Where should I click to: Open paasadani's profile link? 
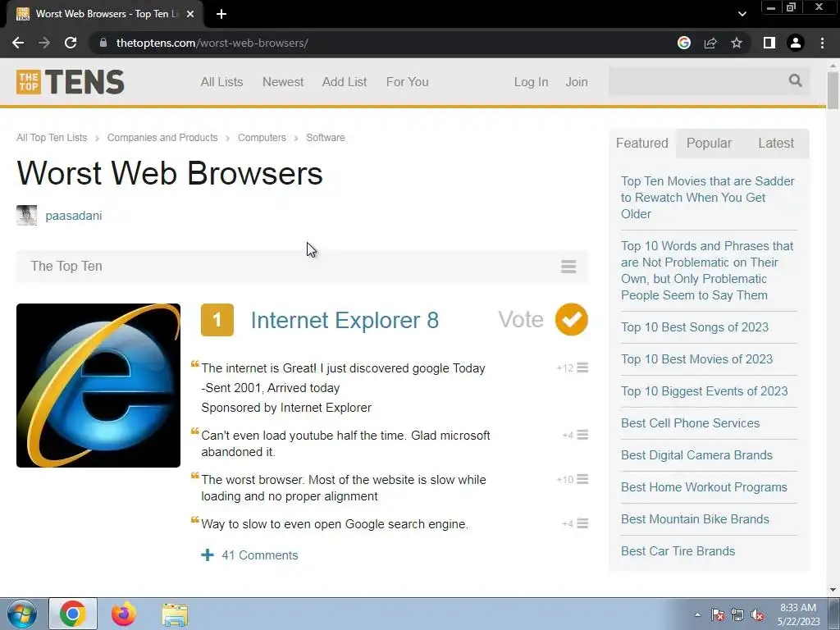[x=73, y=216]
